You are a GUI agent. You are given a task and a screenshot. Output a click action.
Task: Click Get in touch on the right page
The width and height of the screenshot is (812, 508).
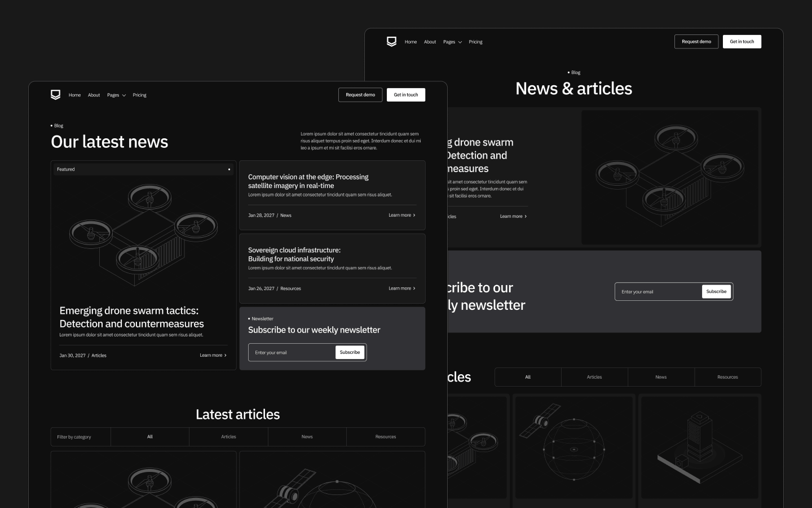pos(742,41)
